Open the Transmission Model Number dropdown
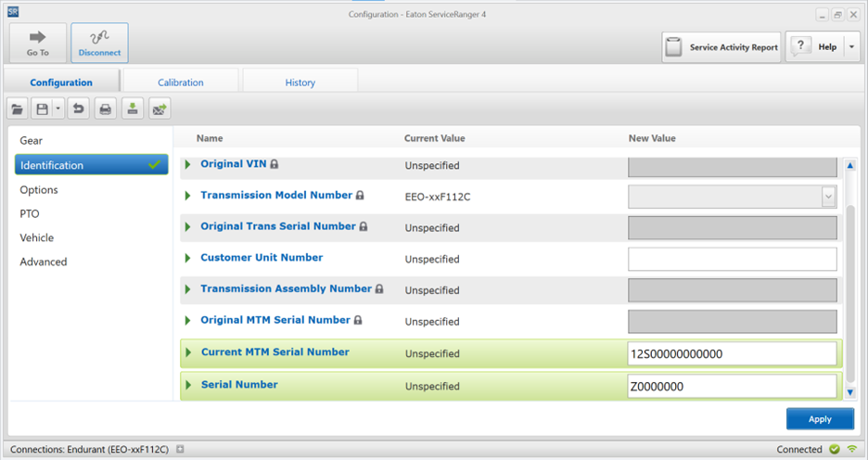Image resolution: width=868 pixels, height=460 pixels. point(827,197)
